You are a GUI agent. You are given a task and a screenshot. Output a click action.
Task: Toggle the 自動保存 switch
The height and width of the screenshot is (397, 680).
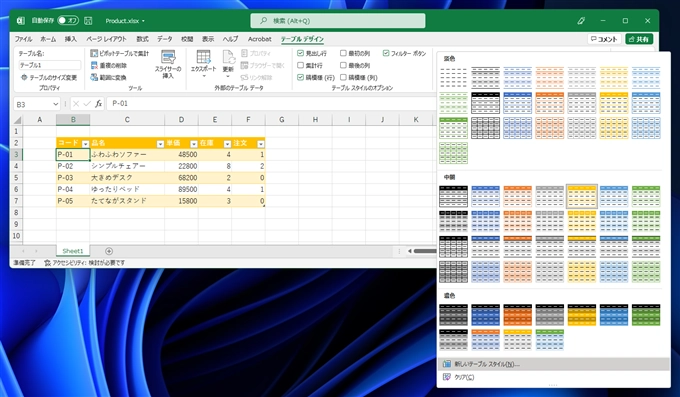coord(68,20)
